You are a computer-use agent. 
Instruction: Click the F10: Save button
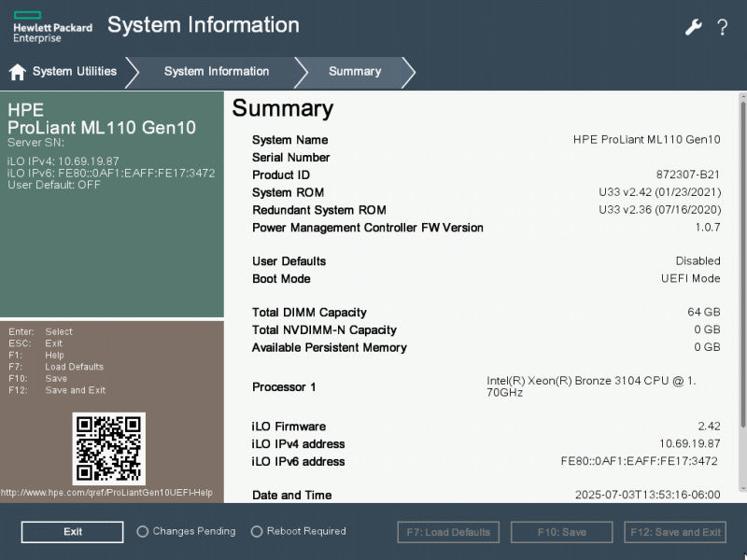[562, 532]
